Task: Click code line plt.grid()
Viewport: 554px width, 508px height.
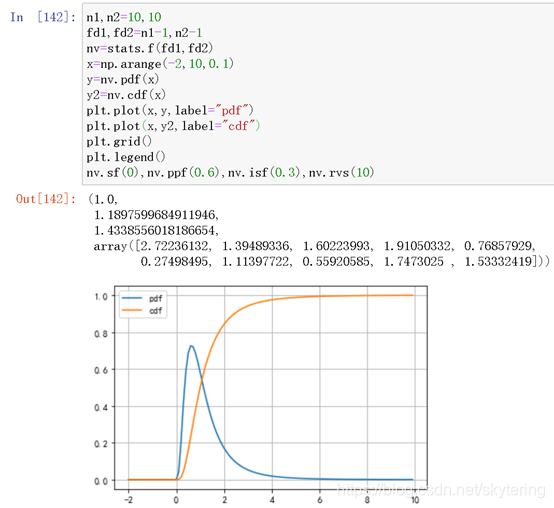Action: point(119,141)
